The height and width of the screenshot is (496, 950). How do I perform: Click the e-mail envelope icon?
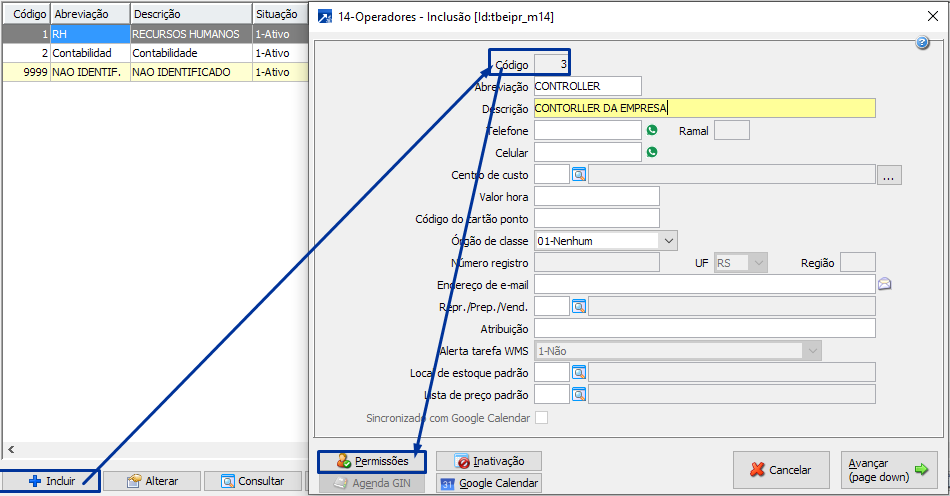click(x=885, y=284)
